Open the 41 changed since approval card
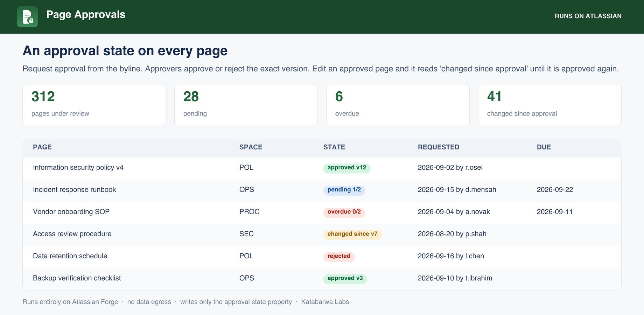 (x=550, y=105)
